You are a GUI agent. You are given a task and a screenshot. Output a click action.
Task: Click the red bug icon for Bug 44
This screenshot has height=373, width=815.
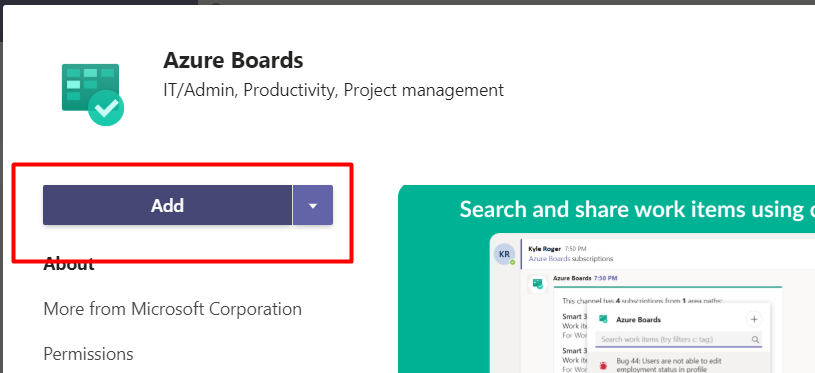tap(603, 365)
